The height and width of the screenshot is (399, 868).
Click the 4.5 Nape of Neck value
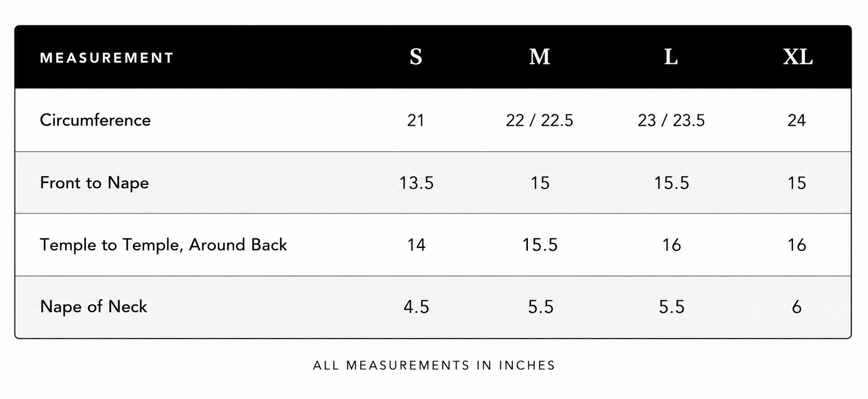(x=416, y=307)
